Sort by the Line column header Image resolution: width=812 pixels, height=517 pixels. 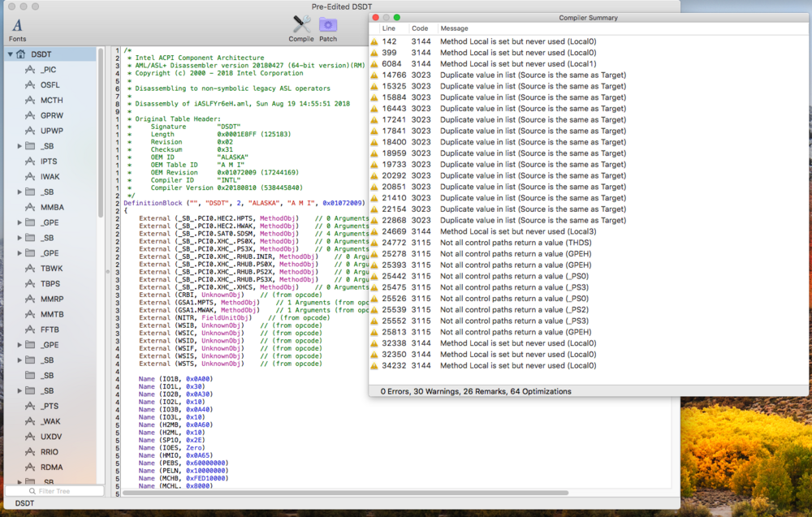pos(389,28)
